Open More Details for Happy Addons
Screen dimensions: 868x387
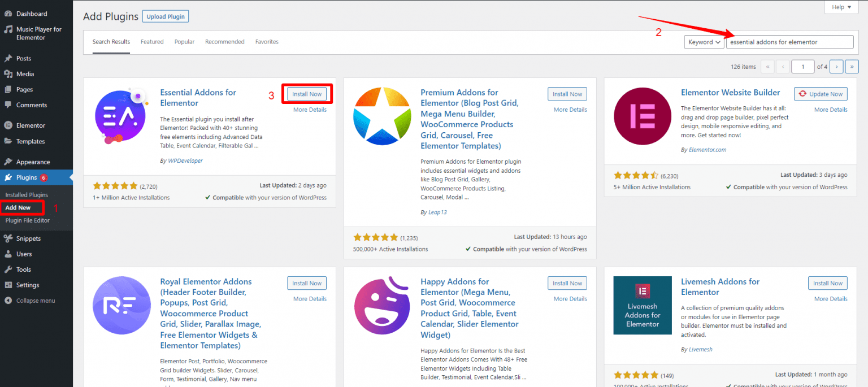coord(570,298)
